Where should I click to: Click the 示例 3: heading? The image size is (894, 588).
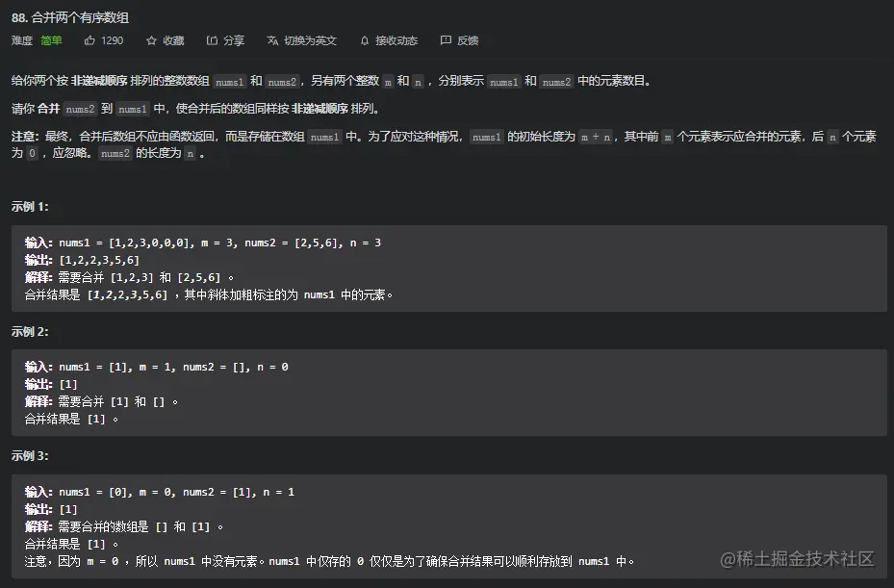(30, 456)
